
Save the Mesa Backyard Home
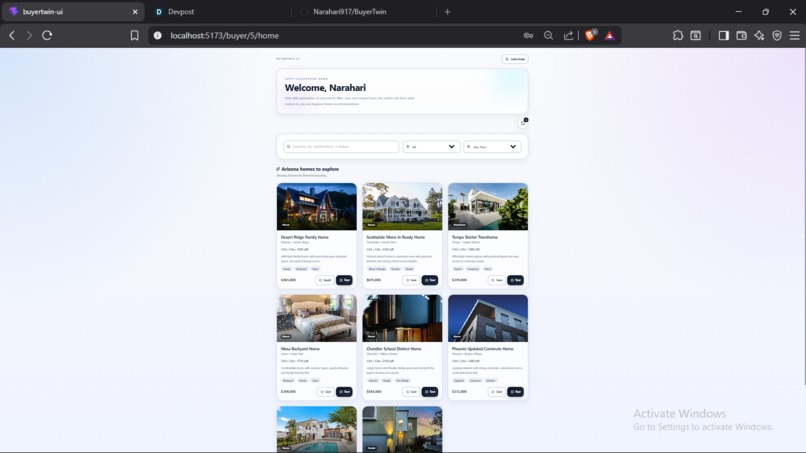[325, 392]
